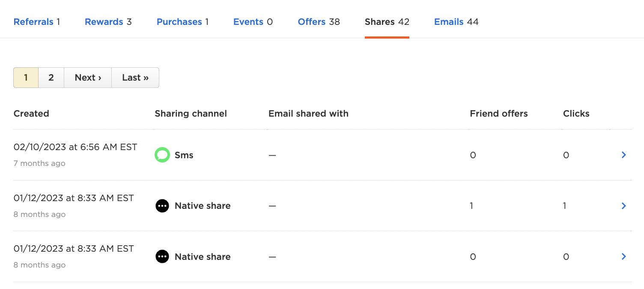
Task: Open the Offers tab
Action: [312, 21]
